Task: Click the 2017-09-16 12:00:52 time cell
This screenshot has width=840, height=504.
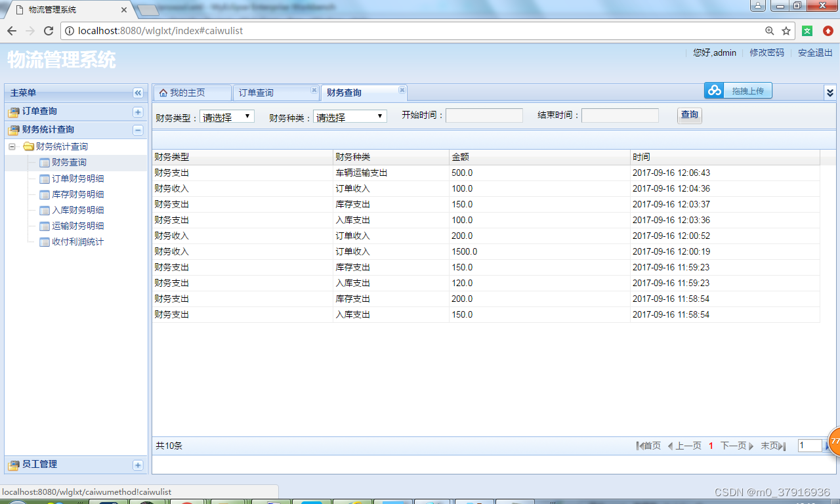Action: click(725, 236)
